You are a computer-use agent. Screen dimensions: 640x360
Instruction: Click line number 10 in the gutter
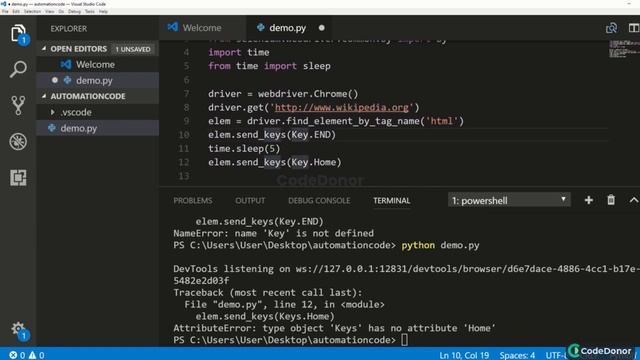click(184, 135)
